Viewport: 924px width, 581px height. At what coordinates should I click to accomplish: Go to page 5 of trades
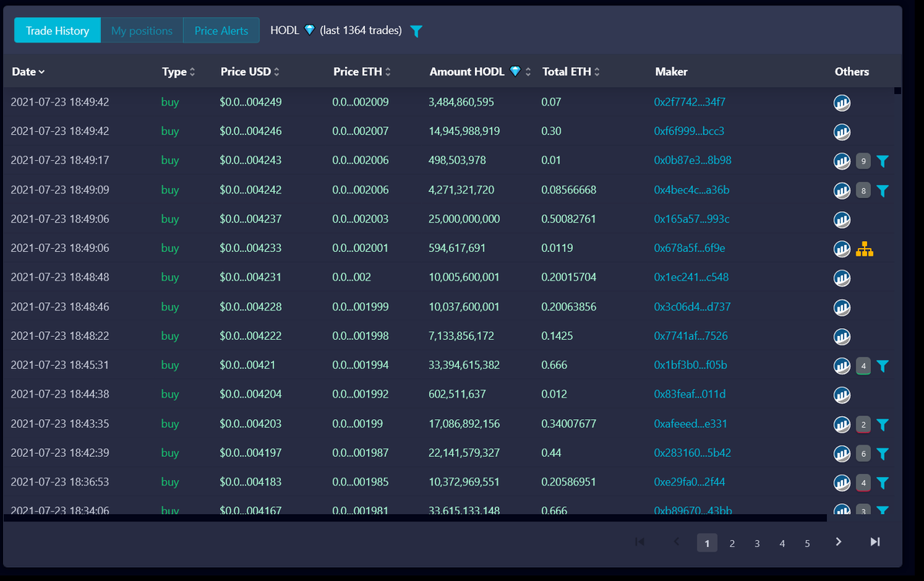coord(807,543)
